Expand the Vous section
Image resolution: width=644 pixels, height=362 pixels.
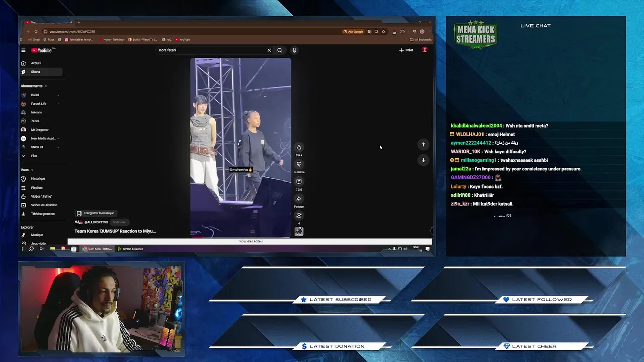[x=27, y=170]
